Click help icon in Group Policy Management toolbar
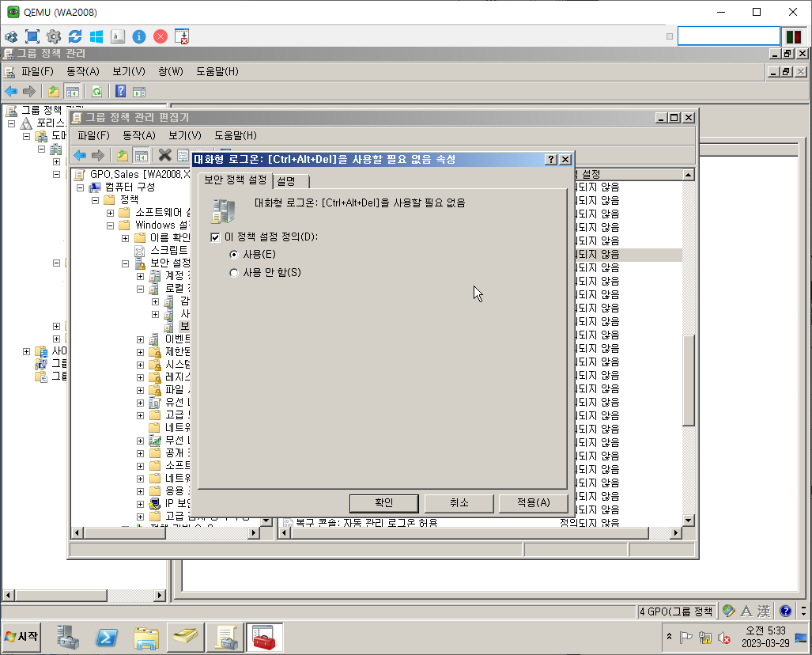 click(121, 91)
